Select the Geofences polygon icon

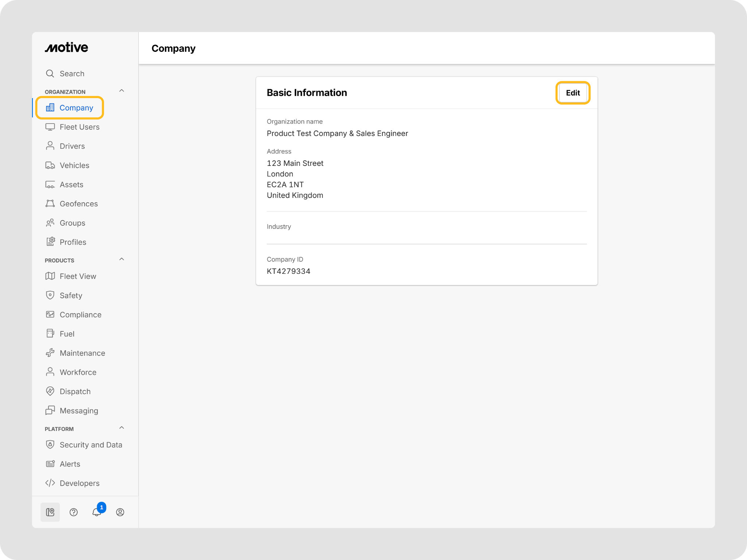[50, 204]
